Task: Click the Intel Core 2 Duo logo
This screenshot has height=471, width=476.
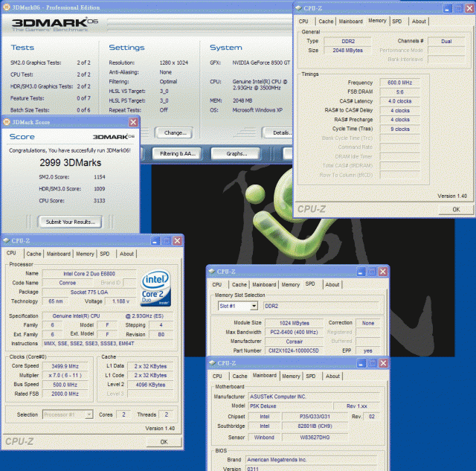Action: click(x=155, y=288)
